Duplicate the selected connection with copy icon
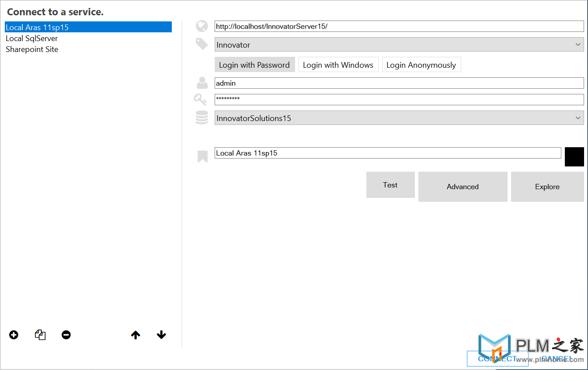This screenshot has width=588, height=370. (40, 335)
